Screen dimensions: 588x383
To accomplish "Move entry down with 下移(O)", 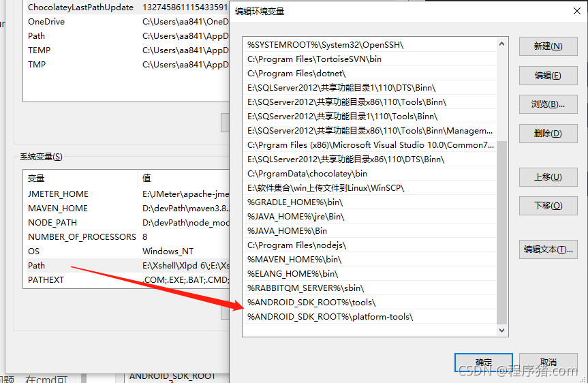I will [x=548, y=206].
